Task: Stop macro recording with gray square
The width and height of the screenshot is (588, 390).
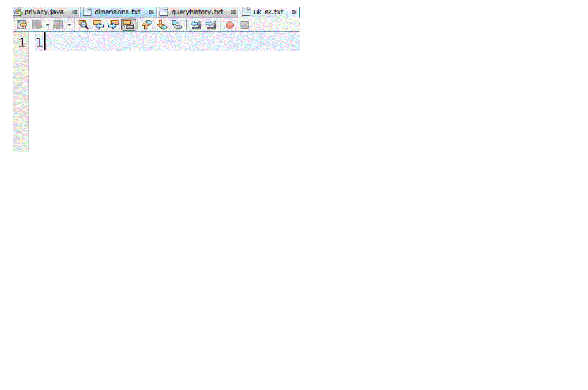Action: click(245, 25)
